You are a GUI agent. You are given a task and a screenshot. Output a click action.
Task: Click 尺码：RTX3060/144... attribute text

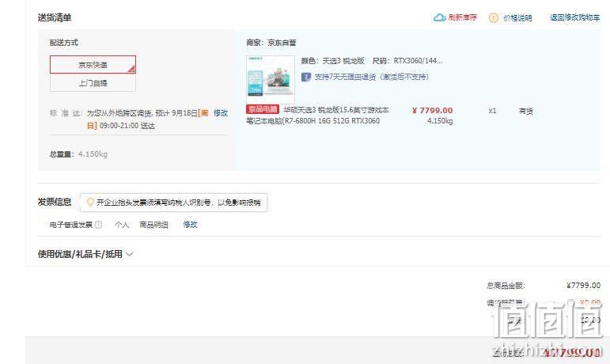(x=407, y=61)
